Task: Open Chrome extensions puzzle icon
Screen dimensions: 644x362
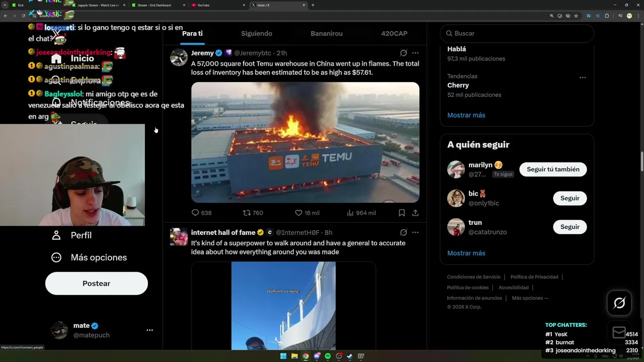Action: pos(607,16)
